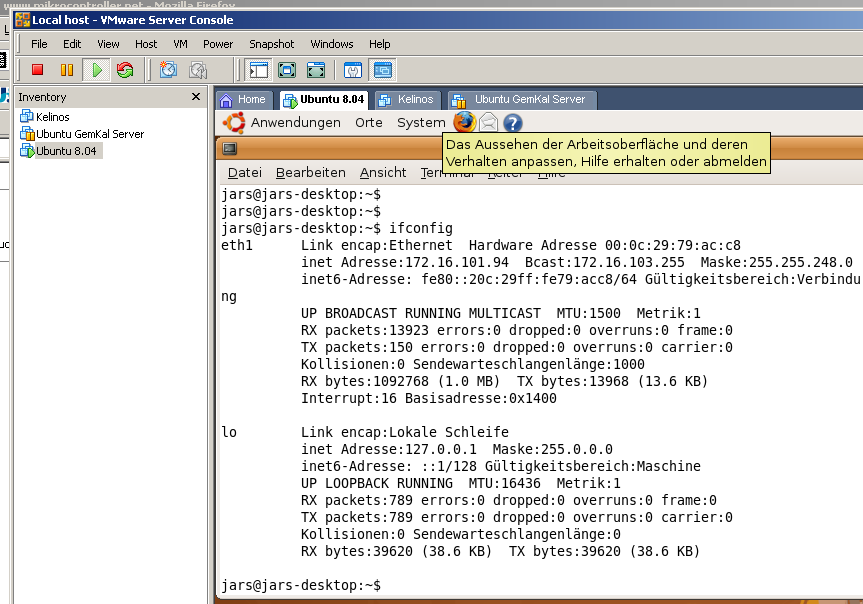Click the Reset virtual machine icon
863x604 pixels.
point(125,70)
